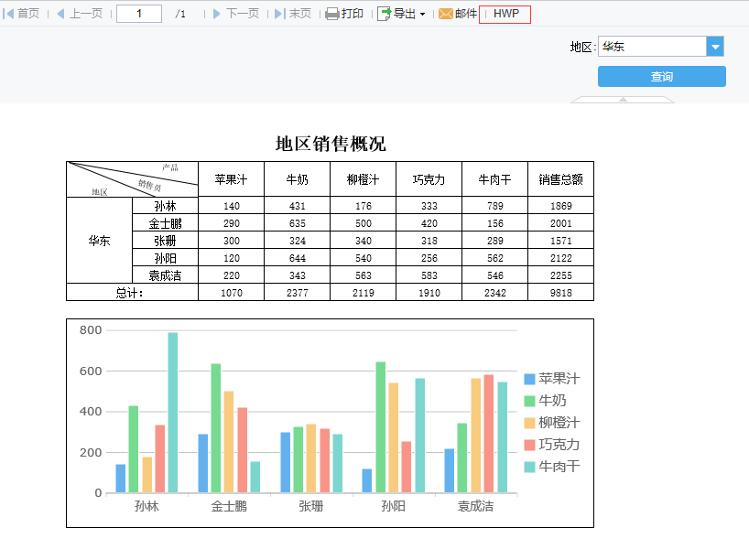Viewport: 749px width, 560px height.
Task: Click the report title 地区销售概况
Action: [331, 144]
